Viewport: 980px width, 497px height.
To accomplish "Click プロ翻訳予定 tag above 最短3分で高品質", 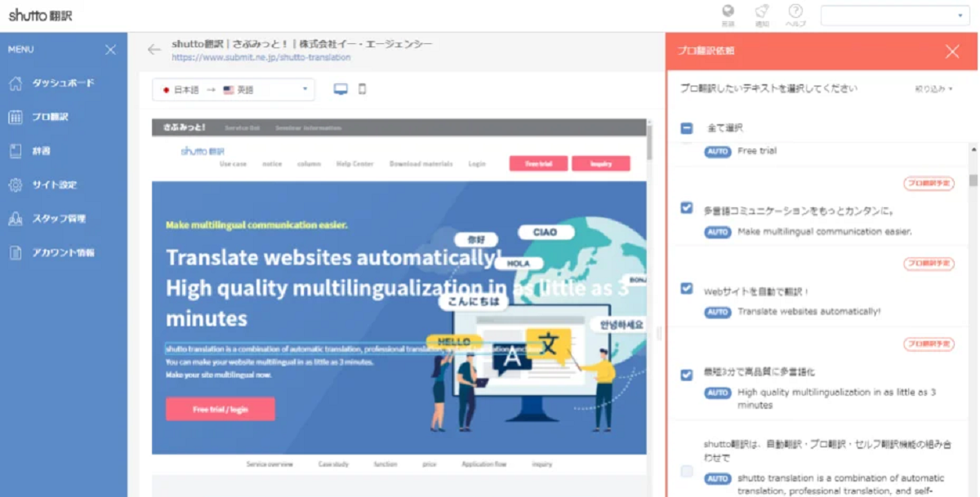I will pyautogui.click(x=929, y=344).
